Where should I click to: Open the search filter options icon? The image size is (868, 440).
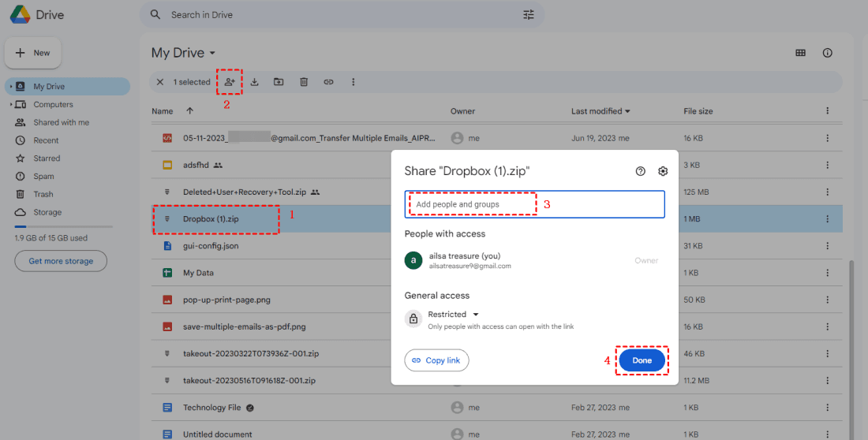pyautogui.click(x=529, y=15)
